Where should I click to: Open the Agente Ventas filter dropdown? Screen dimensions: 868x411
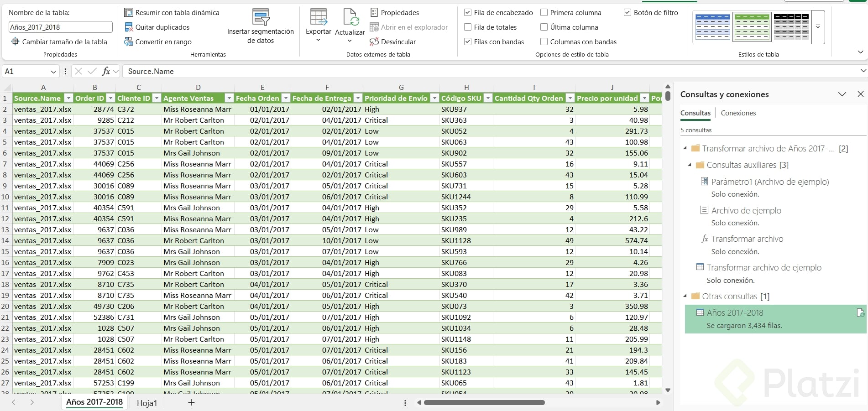(229, 98)
